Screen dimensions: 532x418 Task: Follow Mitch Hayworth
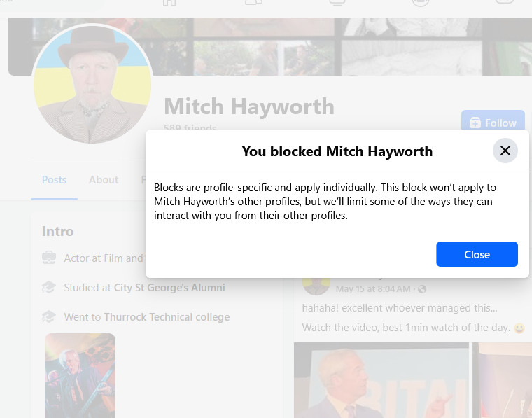tap(493, 121)
